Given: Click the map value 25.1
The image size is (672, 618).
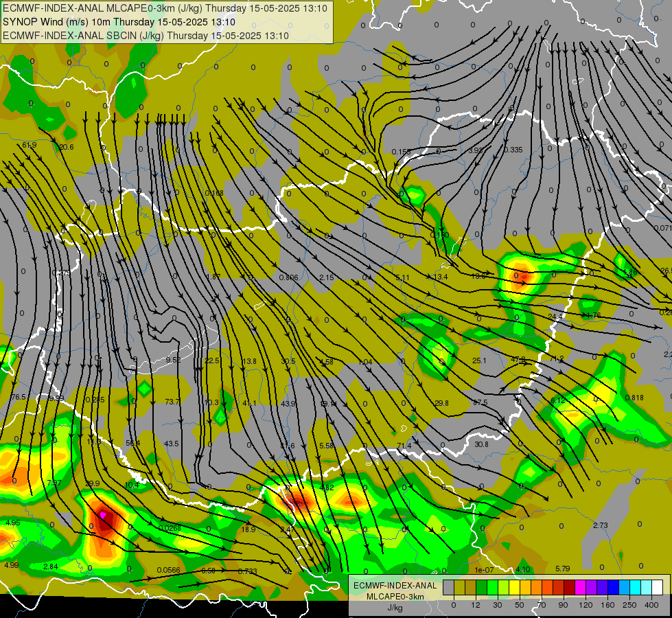Looking at the screenshot, I should [479, 360].
